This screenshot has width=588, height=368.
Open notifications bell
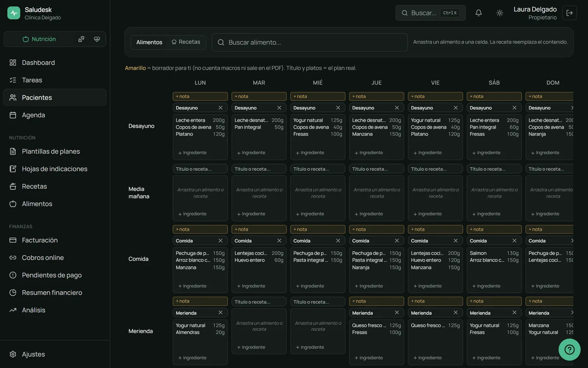tap(478, 13)
